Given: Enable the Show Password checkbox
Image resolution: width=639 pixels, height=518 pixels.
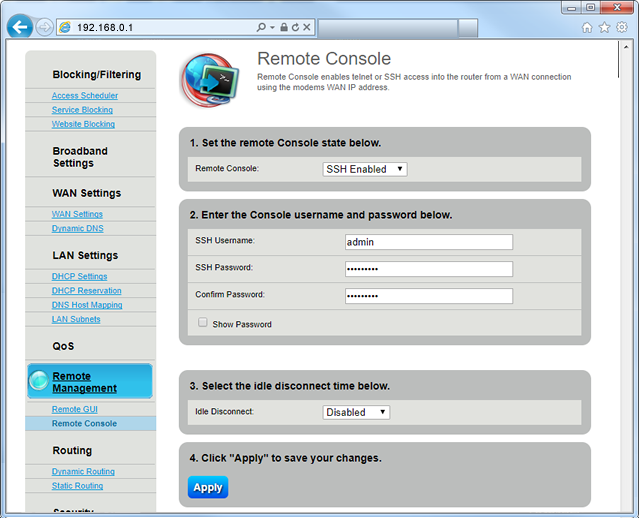Looking at the screenshot, I should click(202, 322).
